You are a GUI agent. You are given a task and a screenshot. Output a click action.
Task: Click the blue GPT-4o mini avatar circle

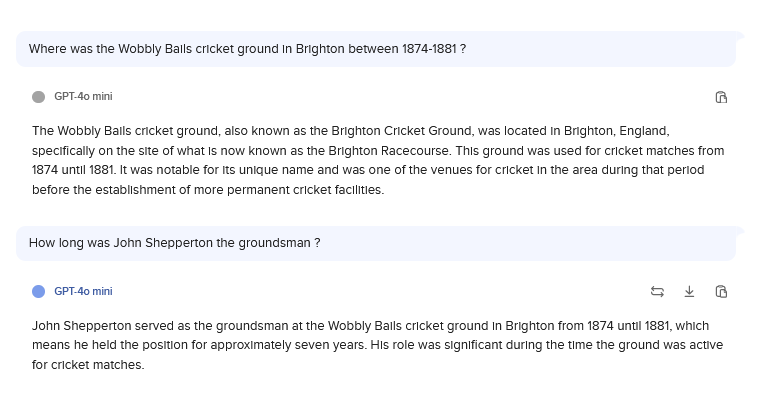(x=39, y=291)
